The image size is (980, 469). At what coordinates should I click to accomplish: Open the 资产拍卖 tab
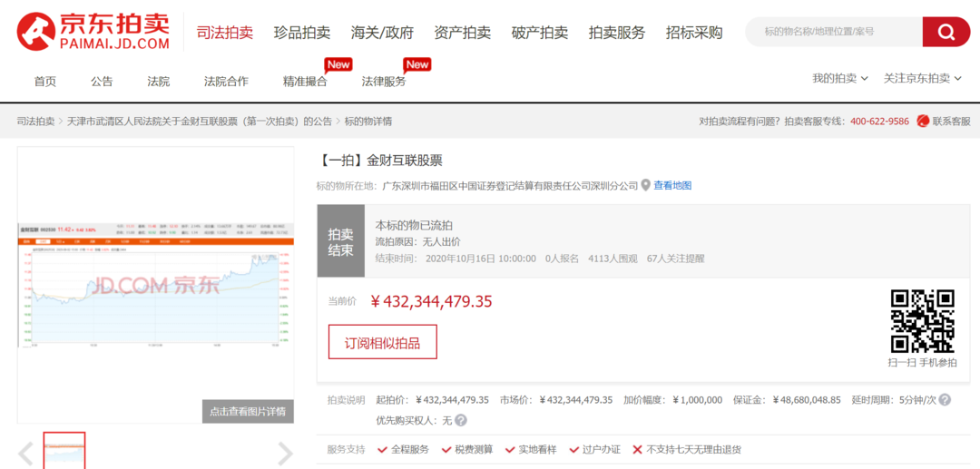462,33
